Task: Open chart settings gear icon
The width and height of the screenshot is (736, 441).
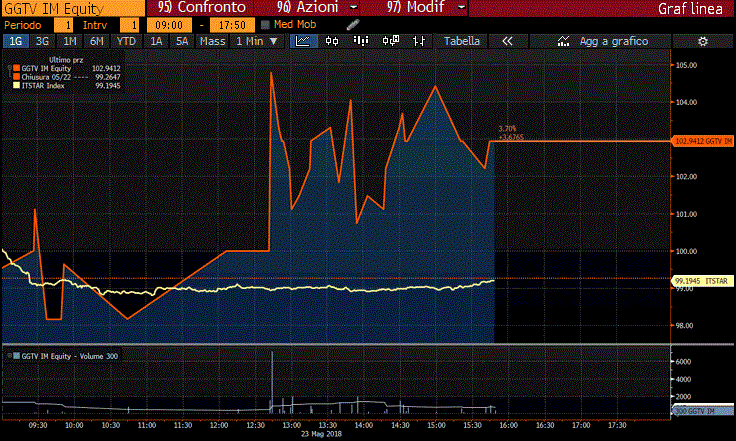Action: coord(702,41)
